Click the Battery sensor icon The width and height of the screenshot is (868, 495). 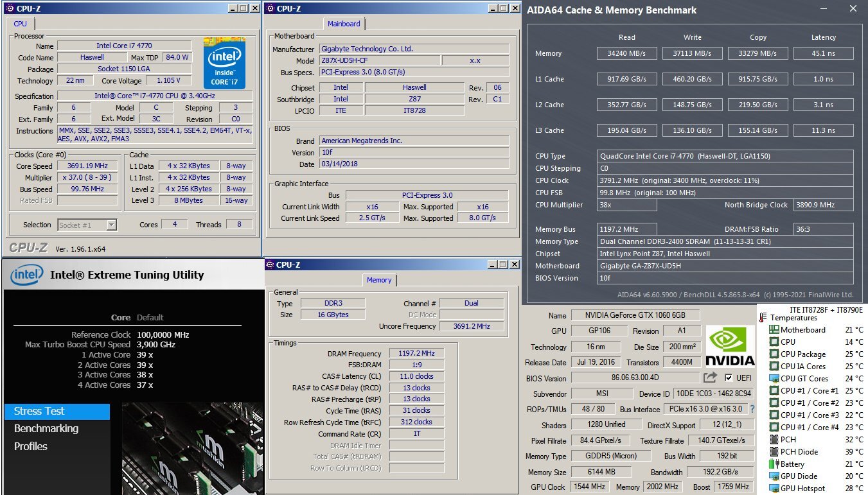tap(774, 464)
